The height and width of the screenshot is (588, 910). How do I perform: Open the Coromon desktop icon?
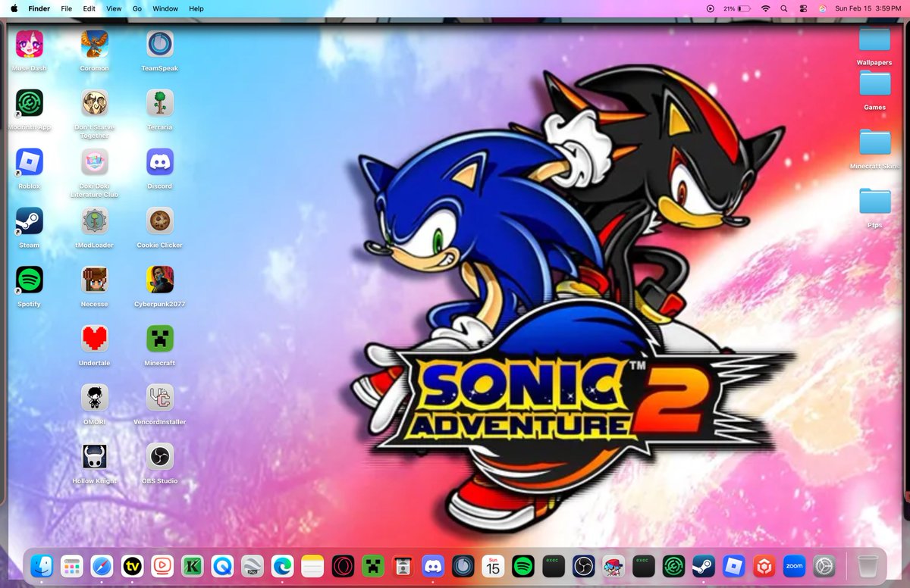[95, 44]
